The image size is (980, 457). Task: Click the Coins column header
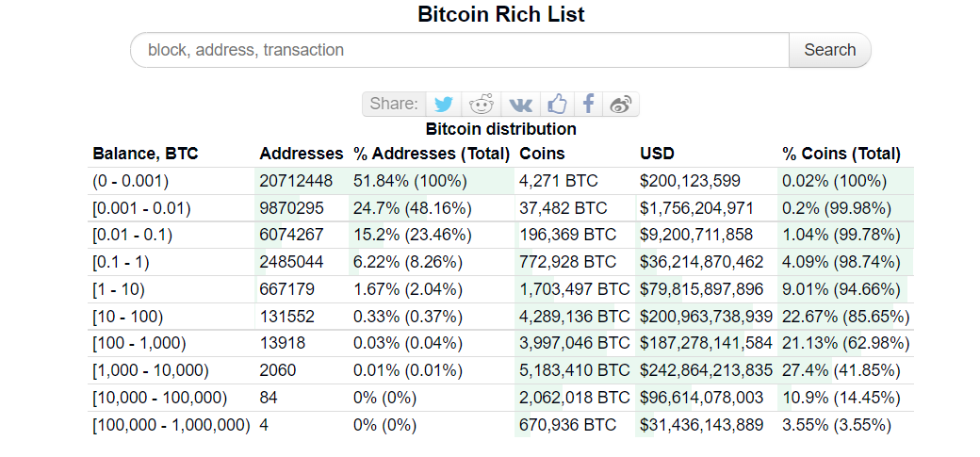point(542,154)
